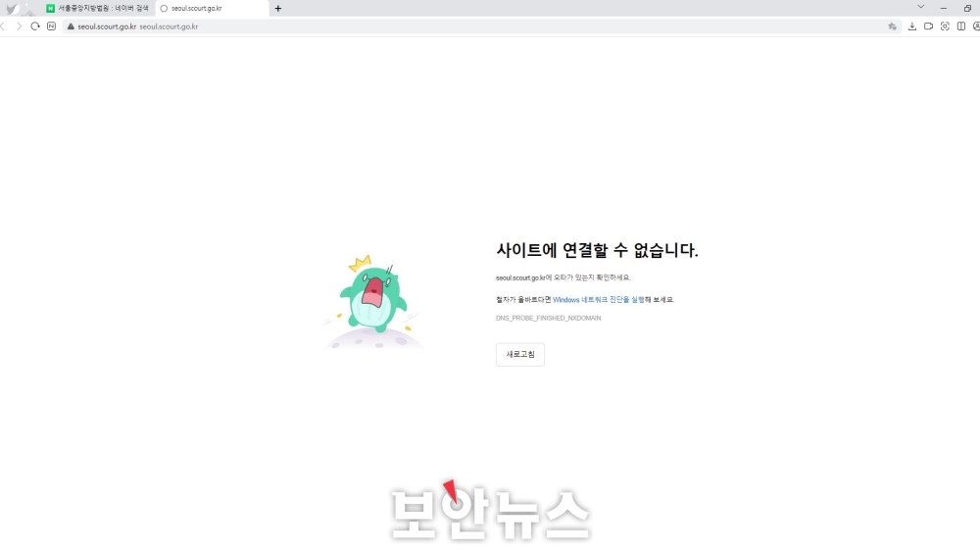The height and width of the screenshot is (554, 980).
Task: Click the forward navigation arrow
Action: [x=19, y=26]
